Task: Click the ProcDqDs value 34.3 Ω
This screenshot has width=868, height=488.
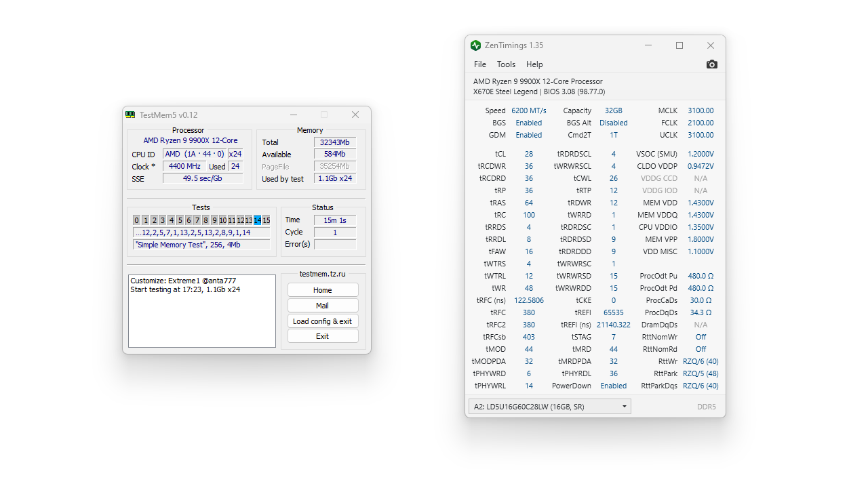Action: pos(701,312)
